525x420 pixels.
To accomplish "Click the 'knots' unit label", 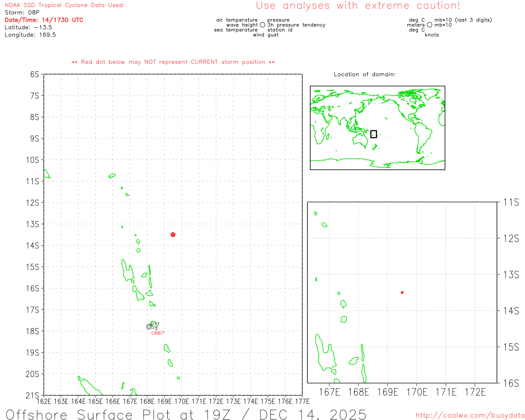I will (432, 35).
